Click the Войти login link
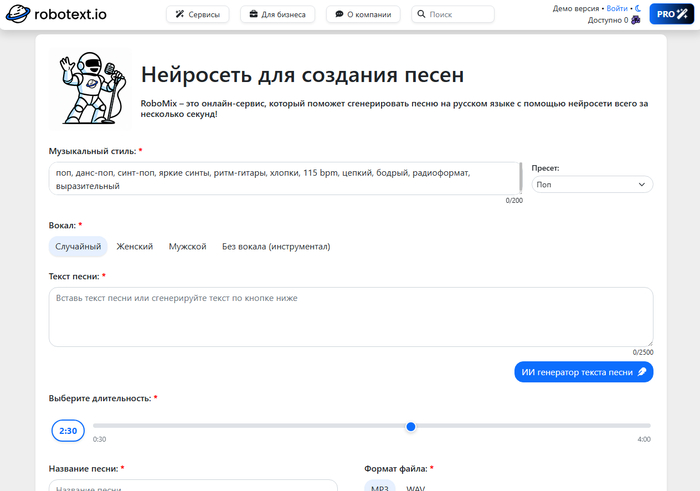The width and height of the screenshot is (700, 491). click(x=617, y=8)
